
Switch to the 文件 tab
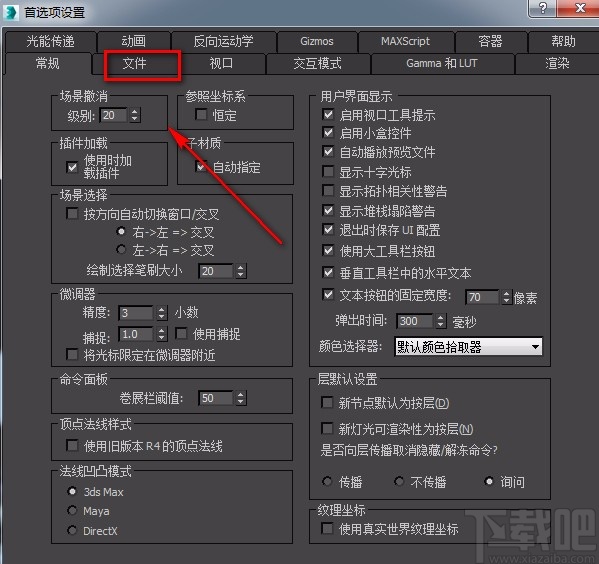tap(134, 63)
